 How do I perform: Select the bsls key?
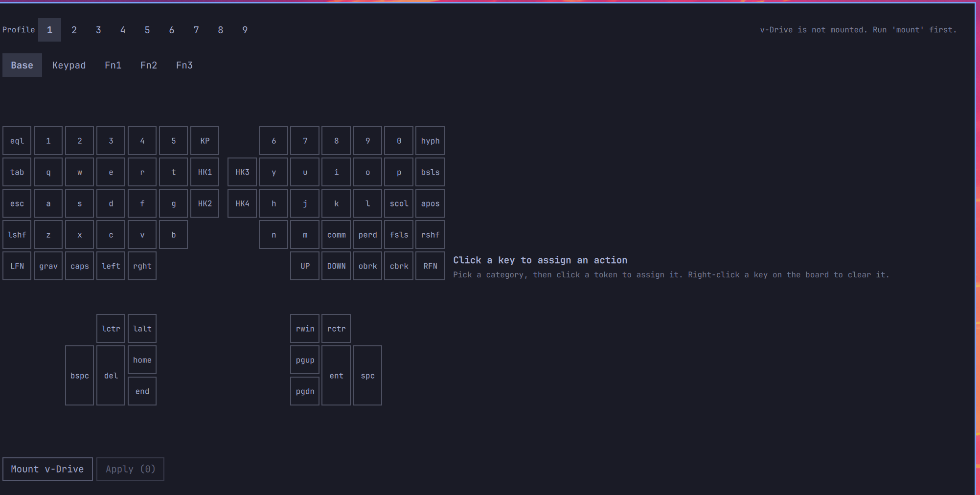430,172
